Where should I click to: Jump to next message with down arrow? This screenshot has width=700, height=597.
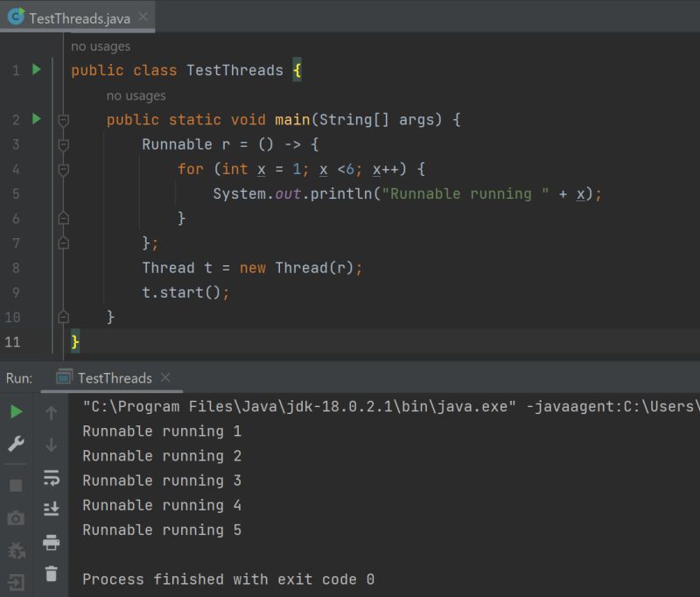(x=52, y=444)
